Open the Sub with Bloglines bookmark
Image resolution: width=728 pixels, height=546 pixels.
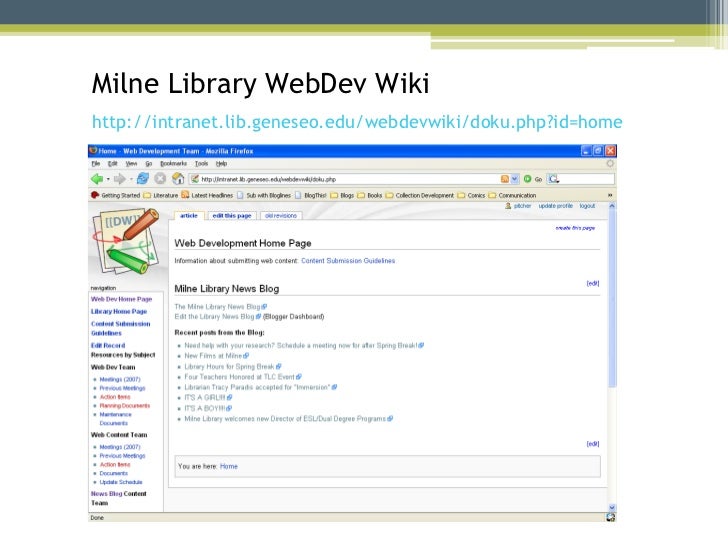pyautogui.click(x=264, y=195)
